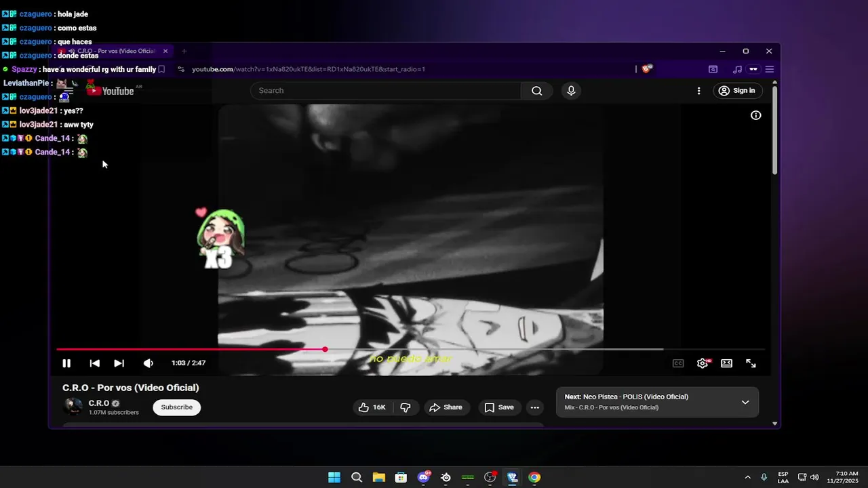Toggle closed captions on the player

click(x=678, y=363)
